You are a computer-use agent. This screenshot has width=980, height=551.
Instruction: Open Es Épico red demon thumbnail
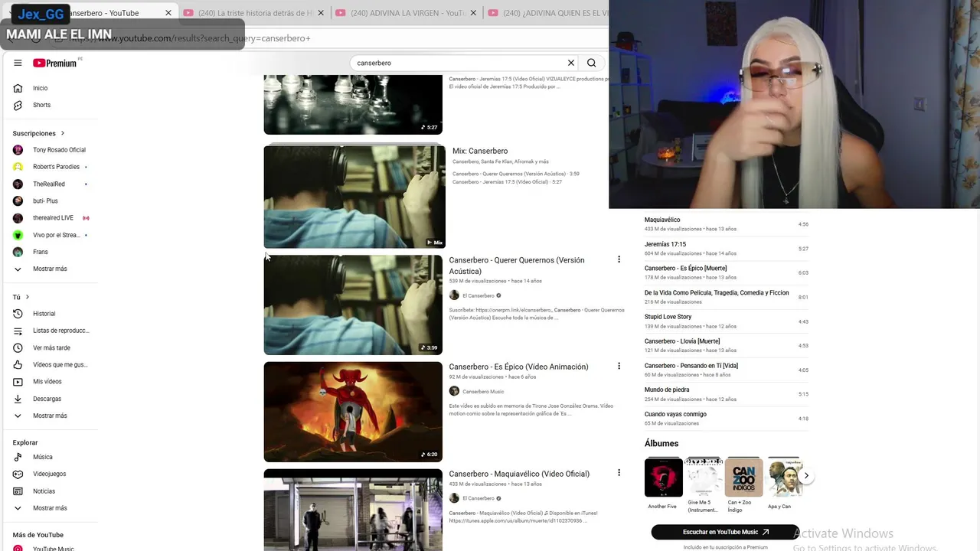[353, 412]
